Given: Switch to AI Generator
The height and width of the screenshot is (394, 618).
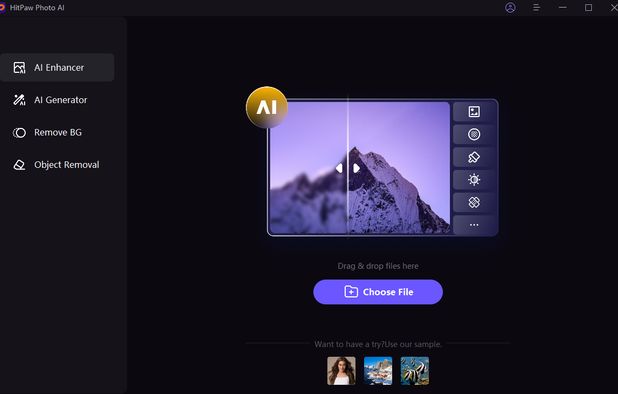Looking at the screenshot, I should pos(57,100).
